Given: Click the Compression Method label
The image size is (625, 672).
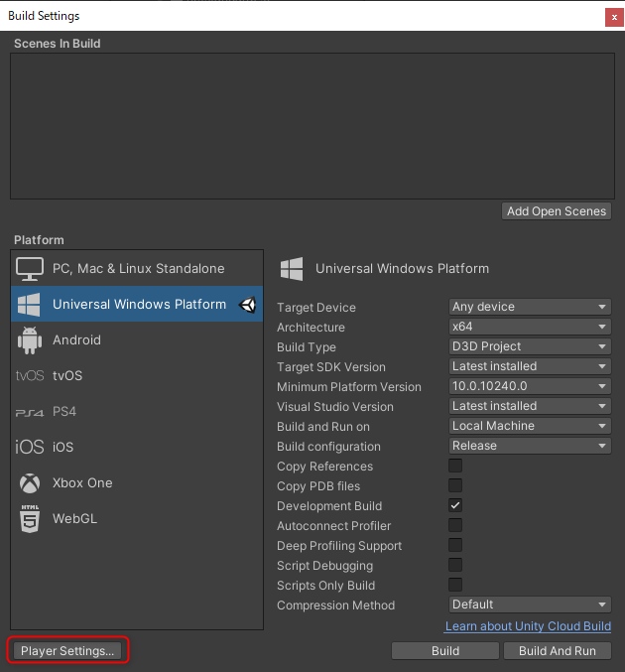Looking at the screenshot, I should click(x=336, y=605).
